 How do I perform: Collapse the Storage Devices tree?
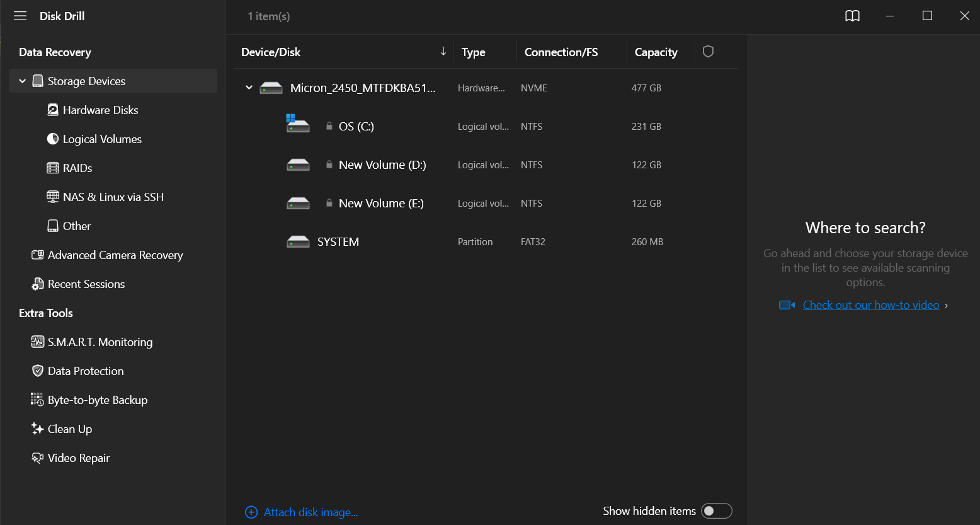point(23,81)
